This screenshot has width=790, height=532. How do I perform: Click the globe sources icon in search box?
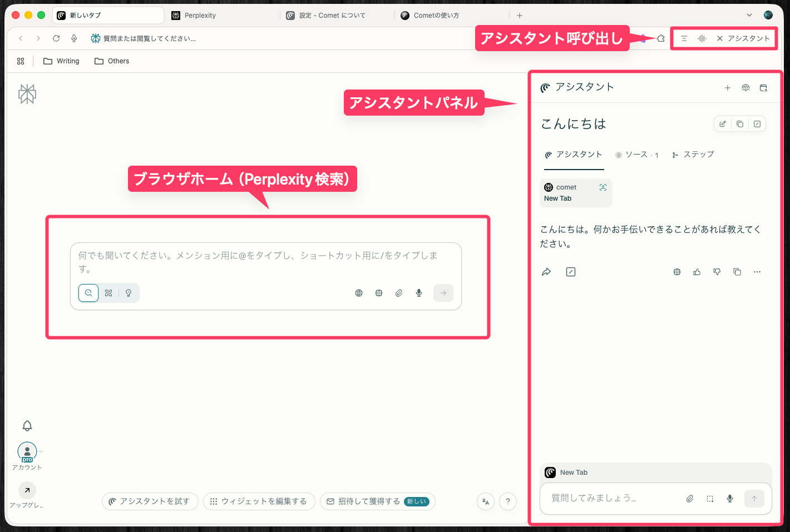point(359,293)
